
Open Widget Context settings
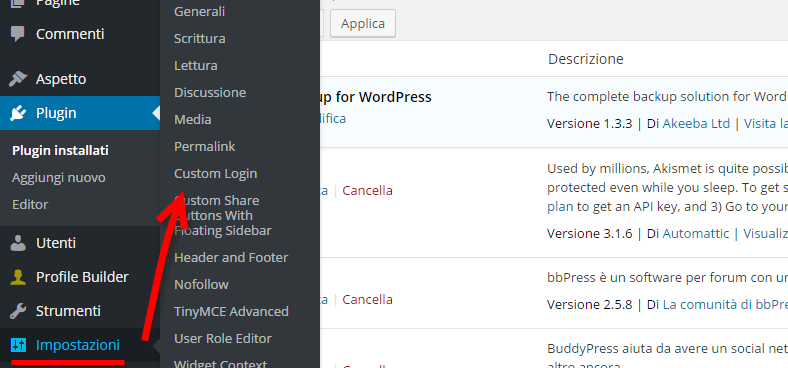click(x=221, y=363)
